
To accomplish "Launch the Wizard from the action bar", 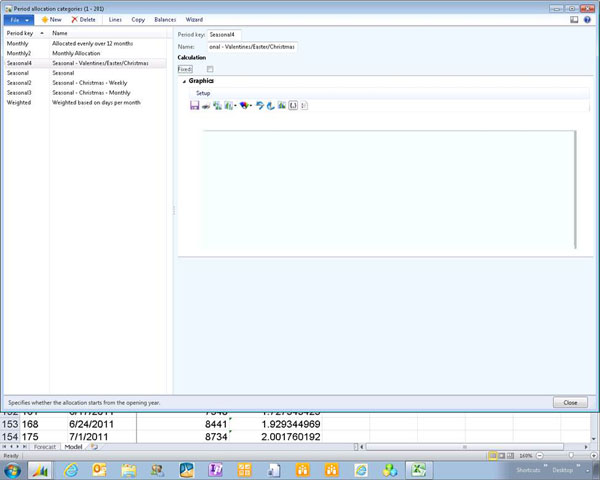I will click(194, 20).
